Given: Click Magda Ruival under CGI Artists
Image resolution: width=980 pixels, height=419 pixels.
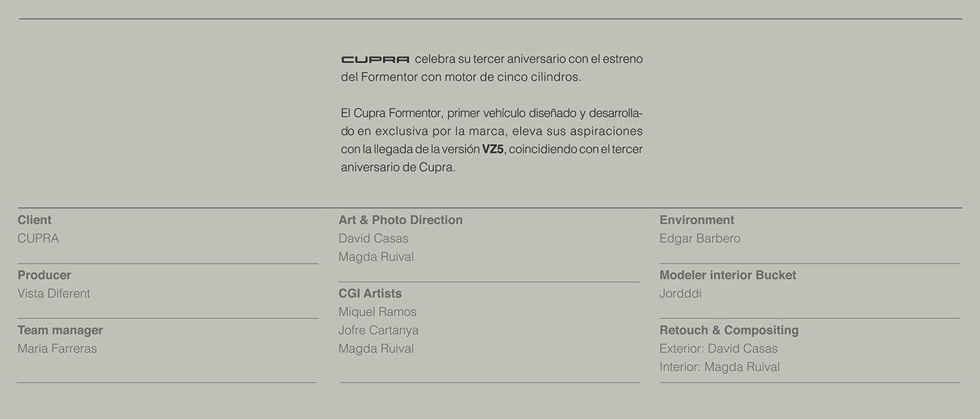Looking at the screenshot, I should pos(376,348).
